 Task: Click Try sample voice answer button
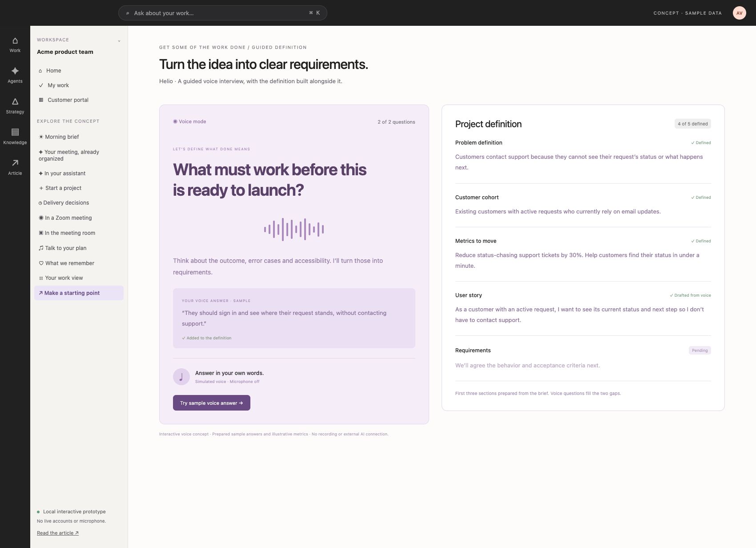click(x=212, y=403)
